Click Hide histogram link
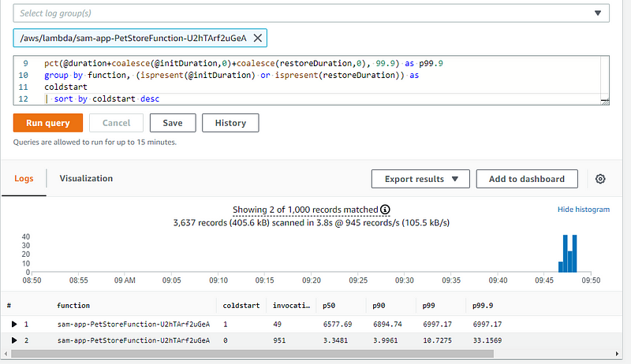Image resolution: width=631 pixels, height=364 pixels. [584, 210]
